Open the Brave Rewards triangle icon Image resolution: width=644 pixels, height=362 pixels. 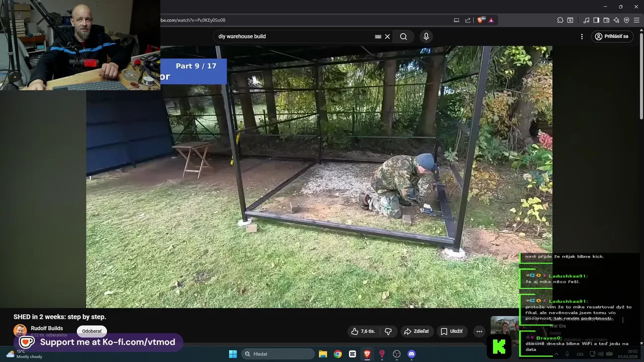tap(491, 20)
